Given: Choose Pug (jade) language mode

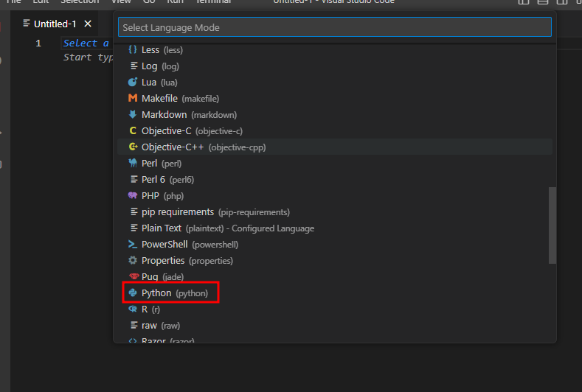Looking at the screenshot, I should [335, 276].
